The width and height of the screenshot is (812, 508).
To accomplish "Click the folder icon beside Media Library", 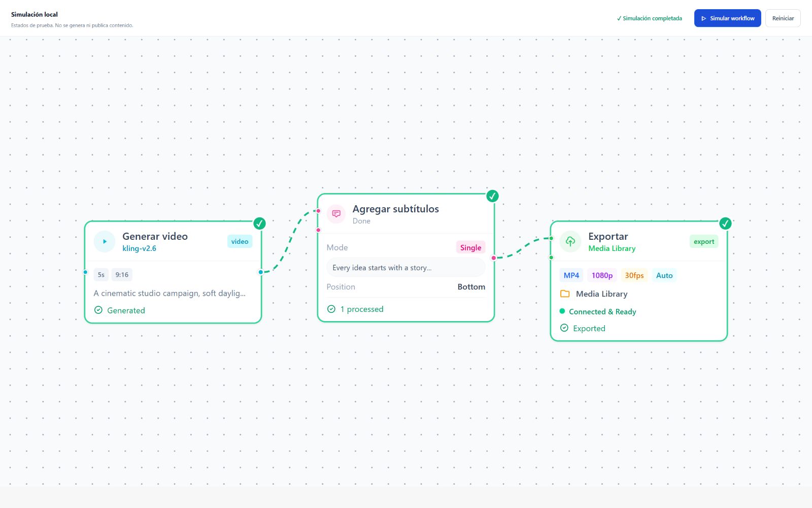I will [x=565, y=294].
